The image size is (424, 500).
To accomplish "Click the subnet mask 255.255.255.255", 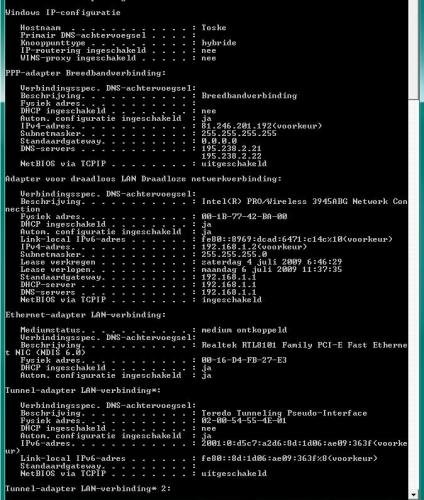I will pyautogui.click(x=239, y=134).
